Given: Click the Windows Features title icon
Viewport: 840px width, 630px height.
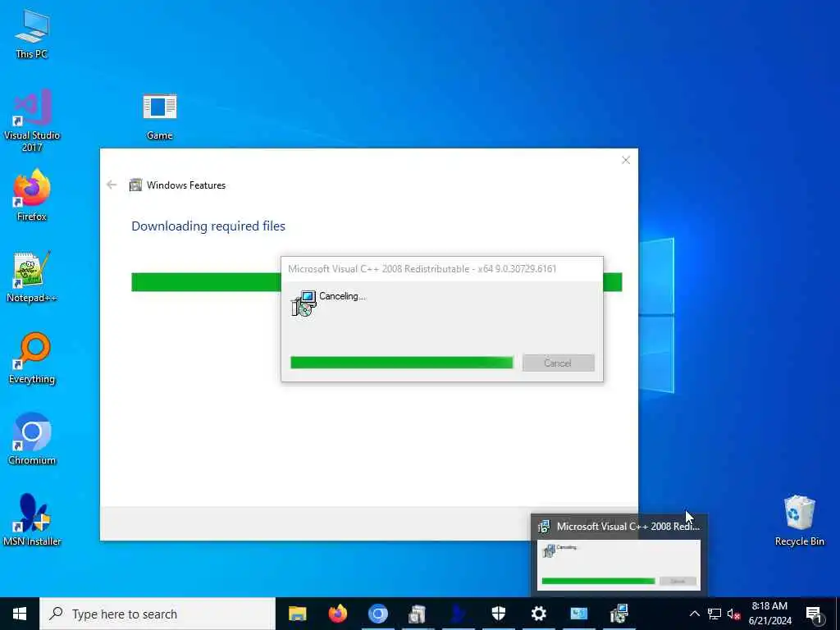Looking at the screenshot, I should click(x=135, y=185).
